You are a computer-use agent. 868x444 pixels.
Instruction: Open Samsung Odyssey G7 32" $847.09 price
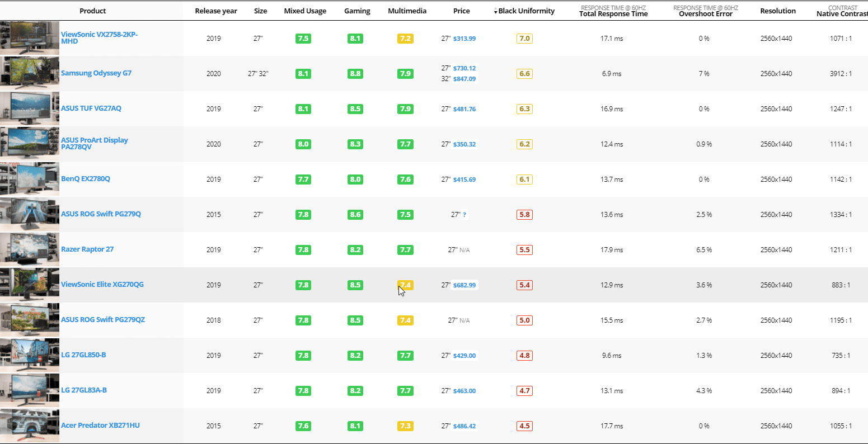tap(465, 79)
